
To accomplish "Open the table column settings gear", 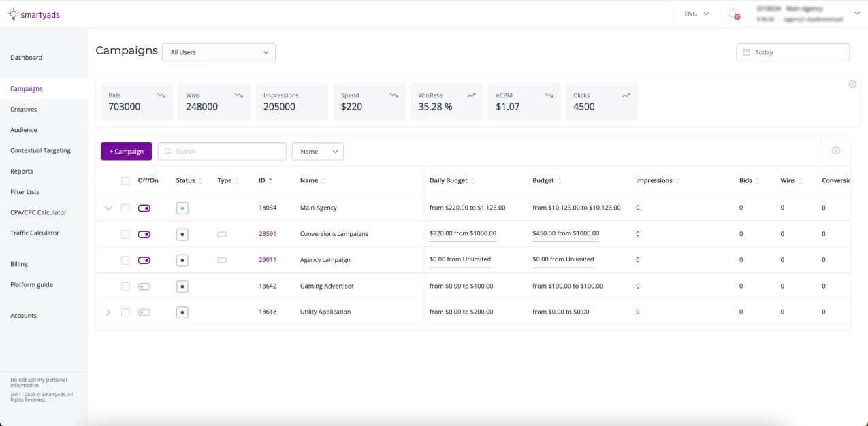I will coord(836,150).
